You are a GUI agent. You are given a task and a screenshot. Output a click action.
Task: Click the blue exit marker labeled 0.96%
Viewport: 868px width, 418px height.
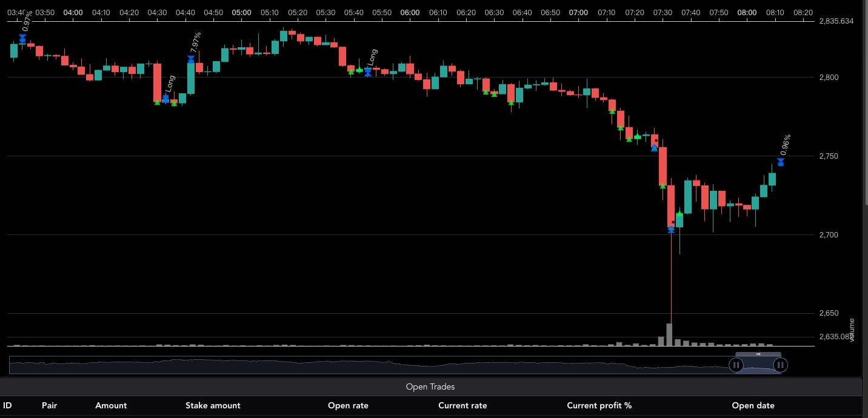click(781, 162)
